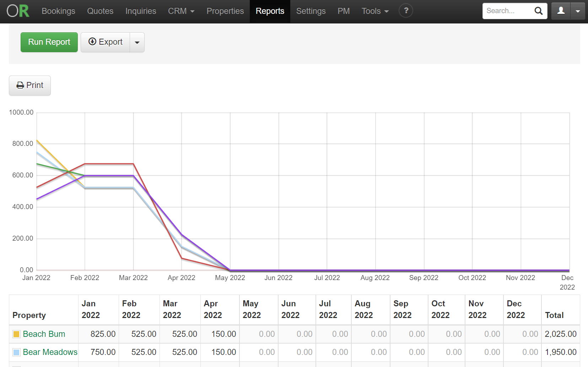Open the Beach Bum property link
588x367 pixels.
coord(44,334)
